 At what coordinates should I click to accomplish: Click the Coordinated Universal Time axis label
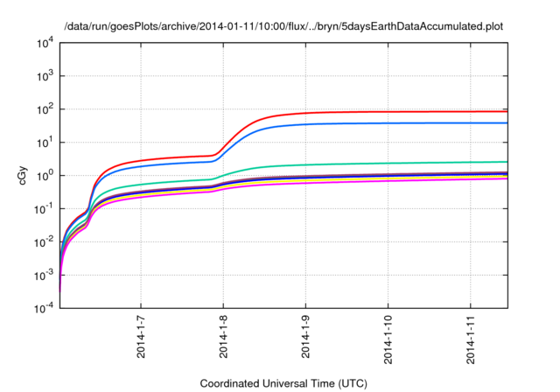point(284,383)
